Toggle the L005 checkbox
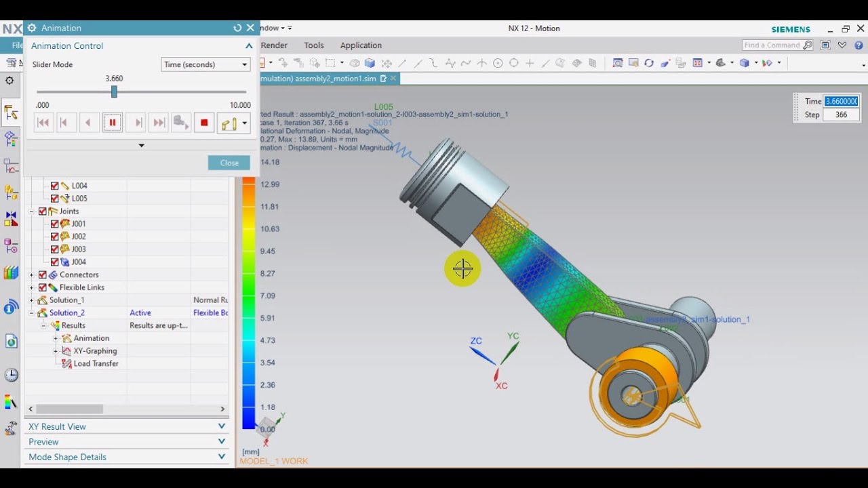 55,199
